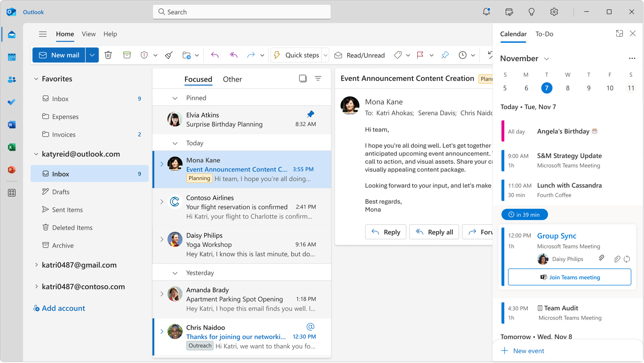
Task: Switch to the Other inbox tab
Action: tap(232, 79)
